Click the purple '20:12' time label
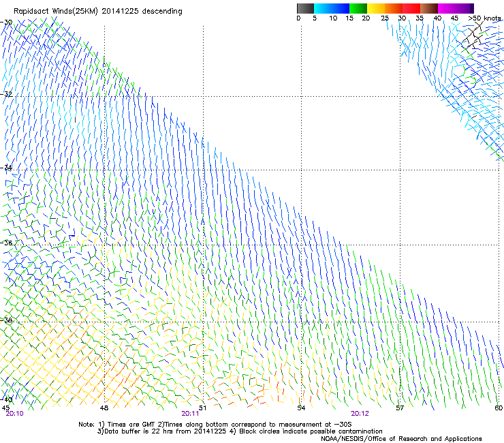 [x=360, y=414]
